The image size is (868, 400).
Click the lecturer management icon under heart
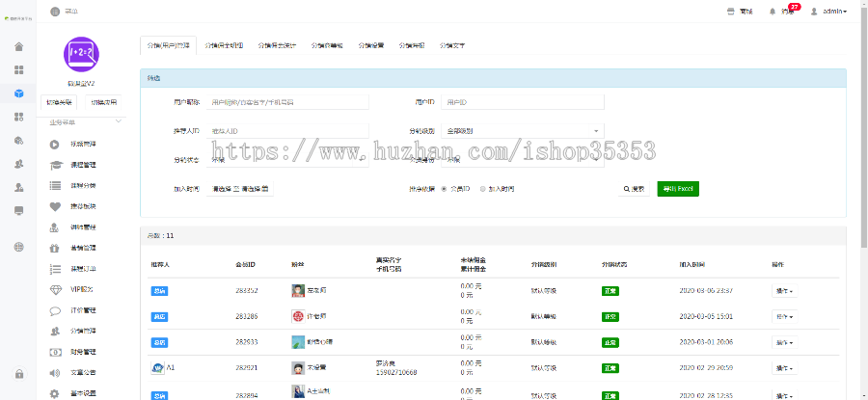55,227
